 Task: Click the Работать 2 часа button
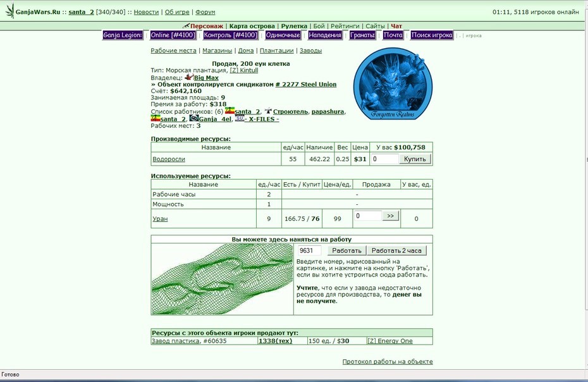396,250
